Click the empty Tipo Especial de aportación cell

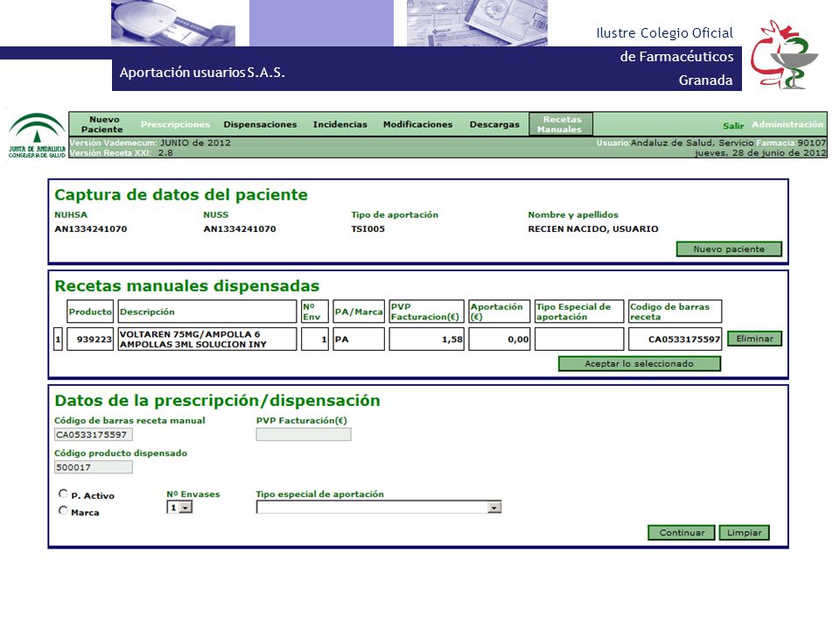pyautogui.click(x=579, y=339)
